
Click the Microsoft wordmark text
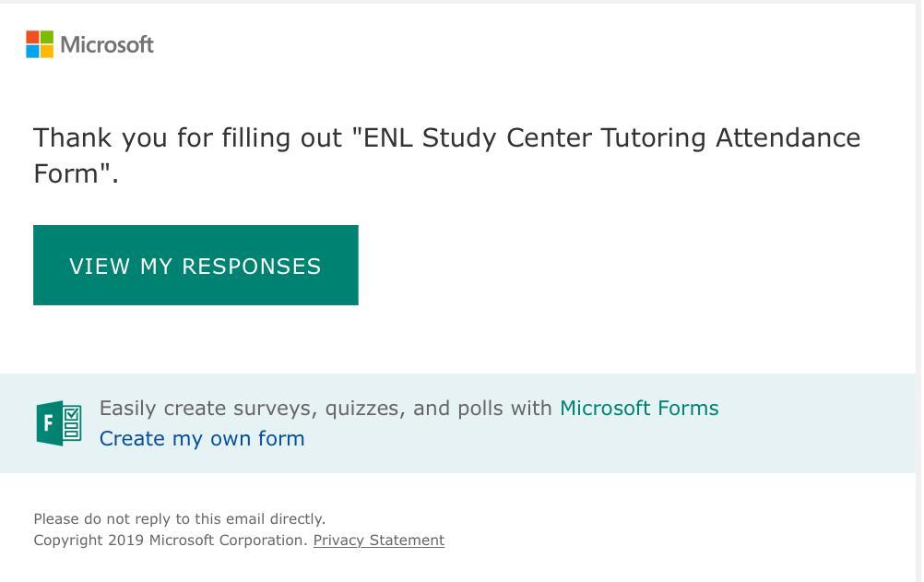click(x=107, y=44)
